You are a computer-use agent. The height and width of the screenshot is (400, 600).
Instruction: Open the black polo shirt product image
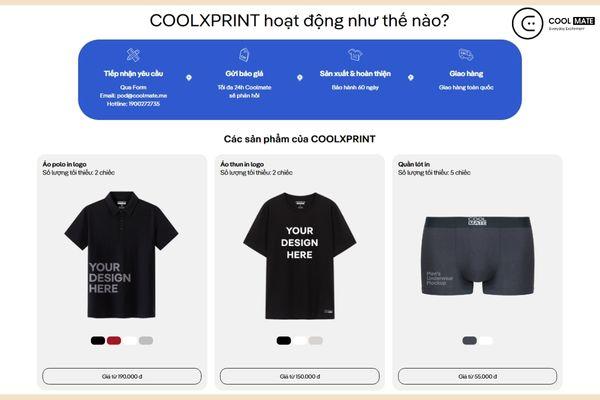pos(121,255)
